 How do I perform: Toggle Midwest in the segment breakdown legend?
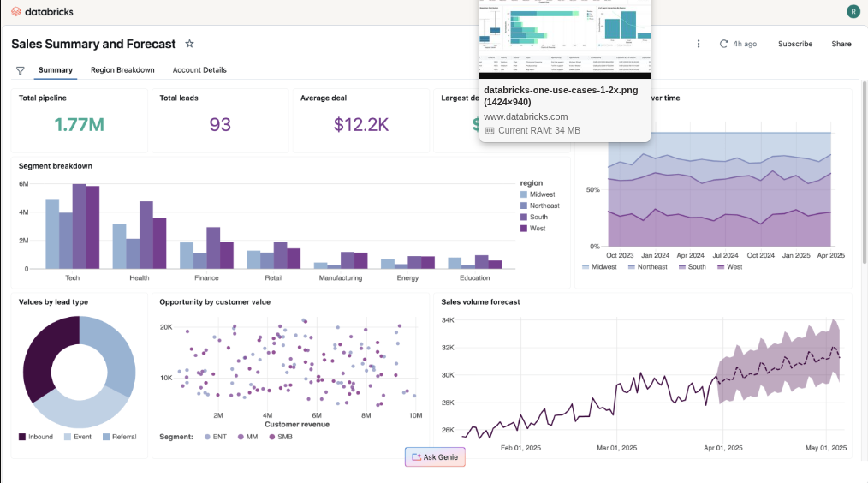(537, 194)
